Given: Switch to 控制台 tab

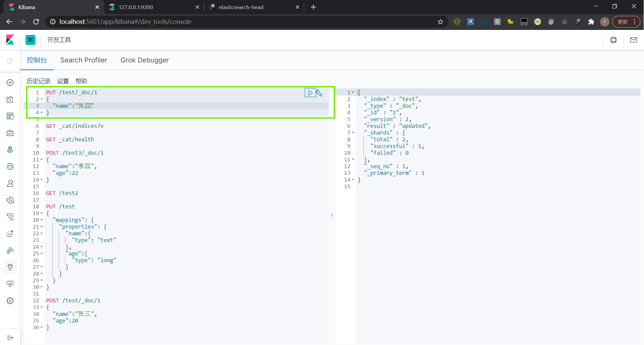Looking at the screenshot, I should tap(37, 60).
